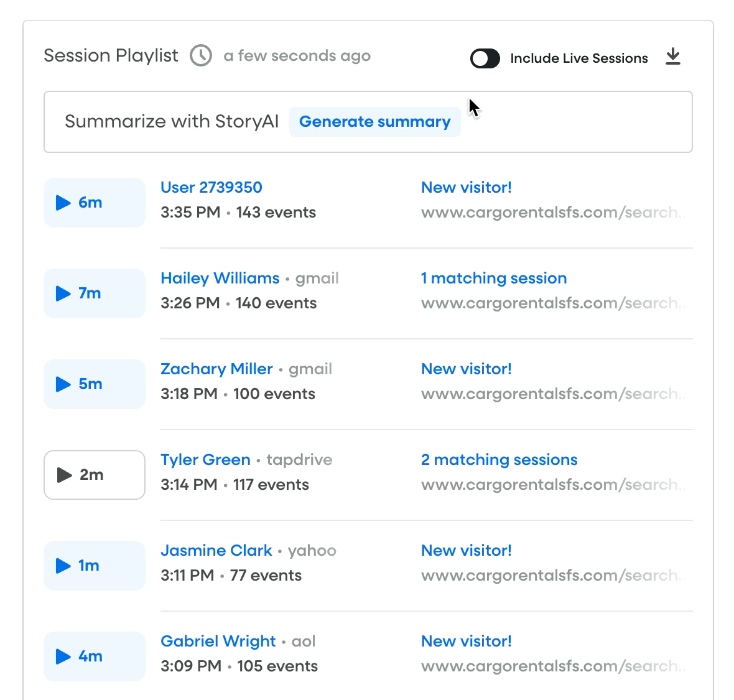The height and width of the screenshot is (700, 734).
Task: Click 2 matching sessions link
Action: 499,459
